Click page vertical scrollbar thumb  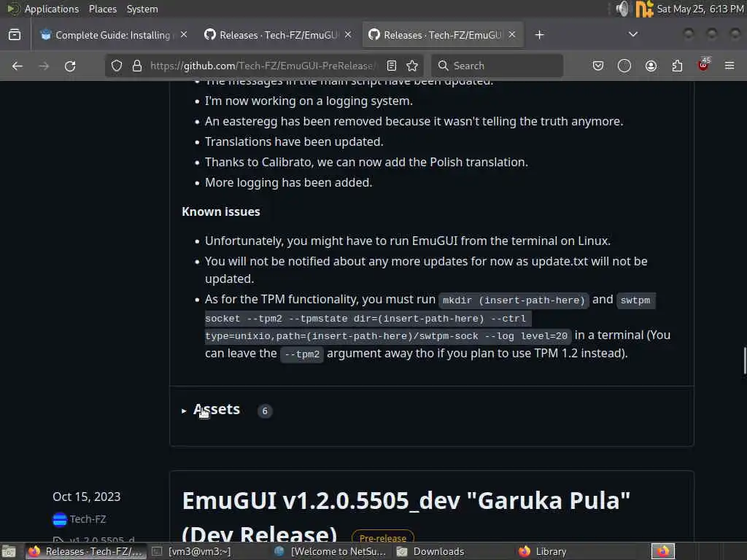coord(745,361)
